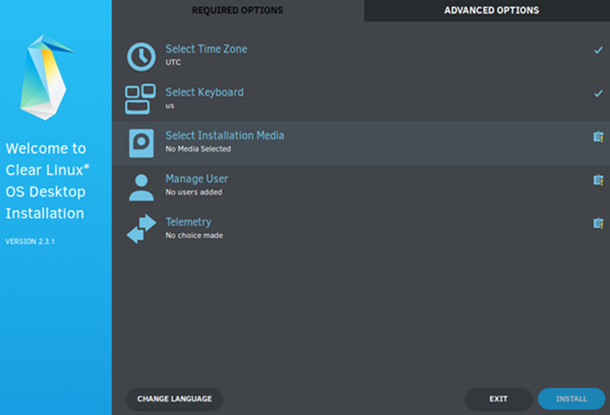
Task: Click the Exit button
Action: point(498,399)
